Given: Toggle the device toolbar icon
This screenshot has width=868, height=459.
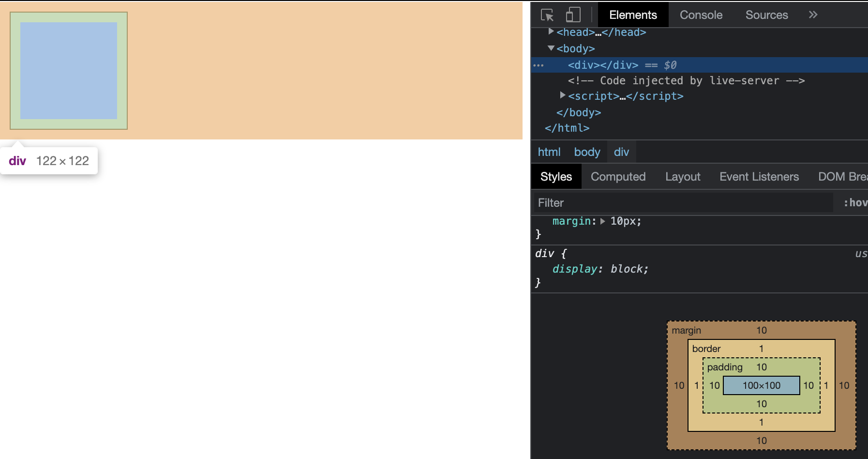Looking at the screenshot, I should (573, 15).
